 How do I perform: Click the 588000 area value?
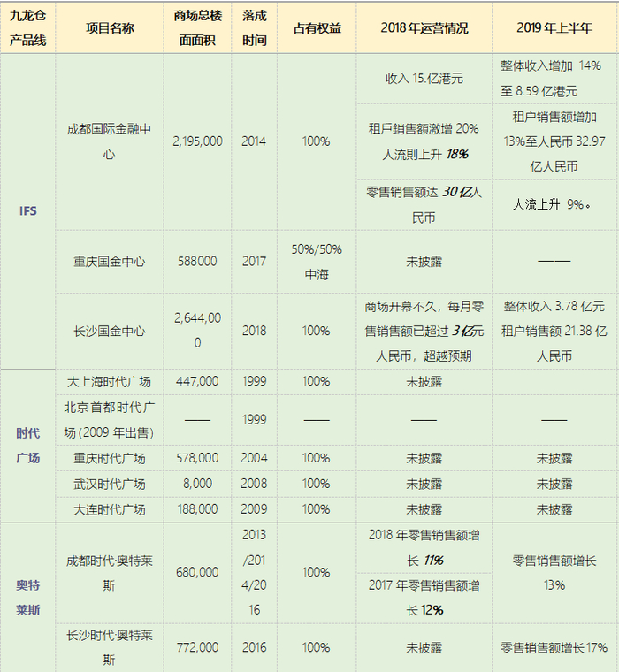coord(197,262)
